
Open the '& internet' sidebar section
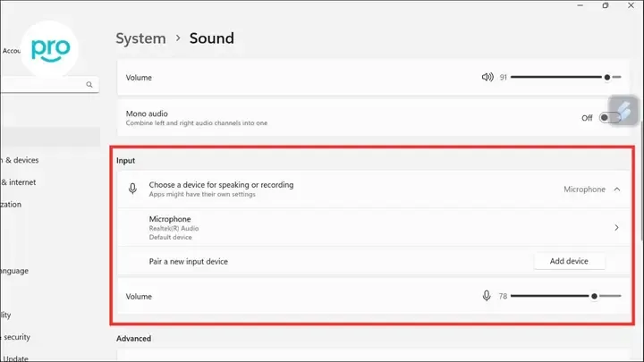[18, 182]
